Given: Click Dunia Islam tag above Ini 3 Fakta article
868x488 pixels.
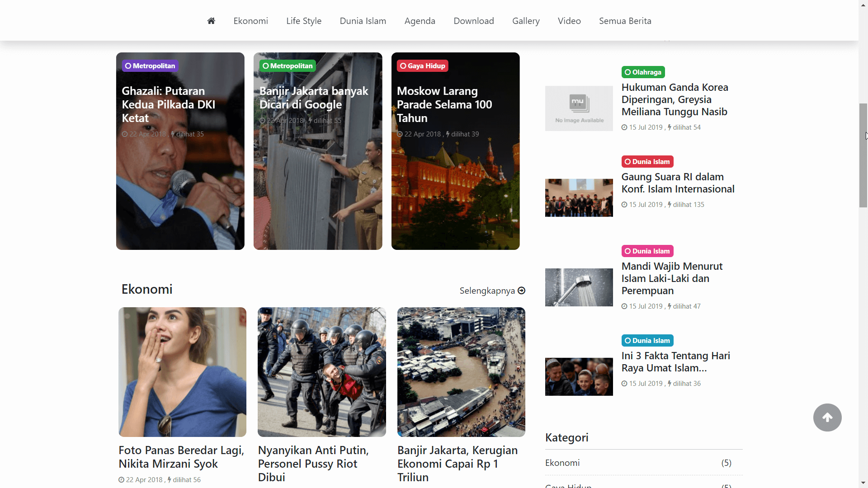Looking at the screenshot, I should tap(647, 341).
